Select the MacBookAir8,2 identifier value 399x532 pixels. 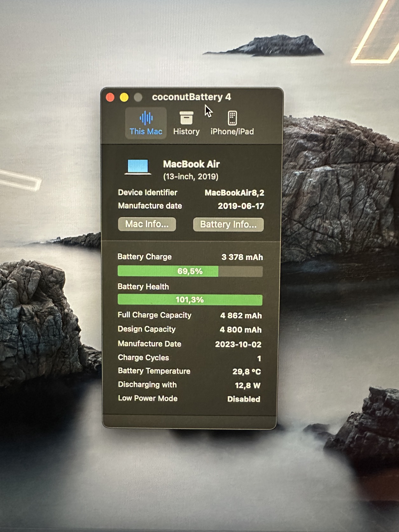click(x=234, y=193)
